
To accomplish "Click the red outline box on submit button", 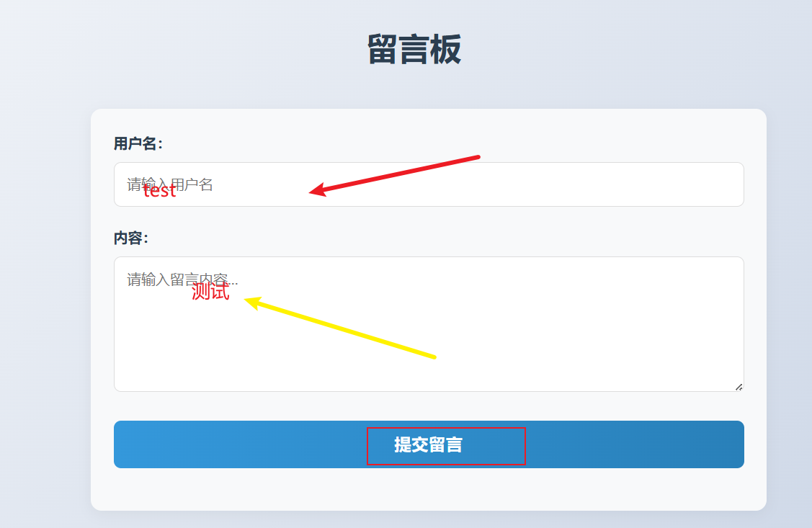I will click(447, 446).
